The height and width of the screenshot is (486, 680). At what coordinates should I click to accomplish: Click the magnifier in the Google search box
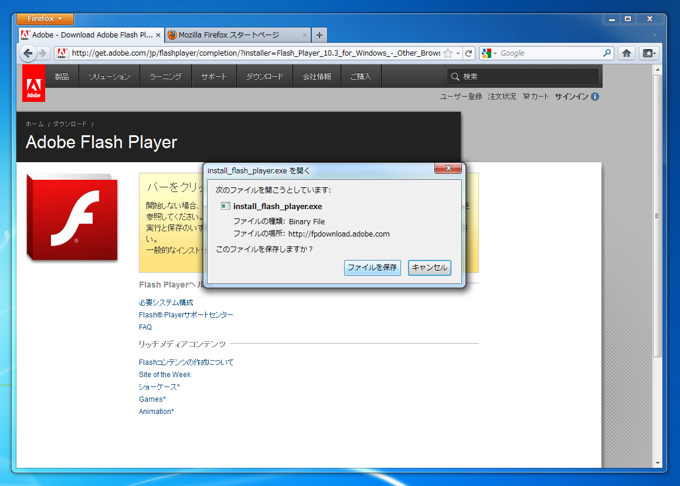pos(607,53)
